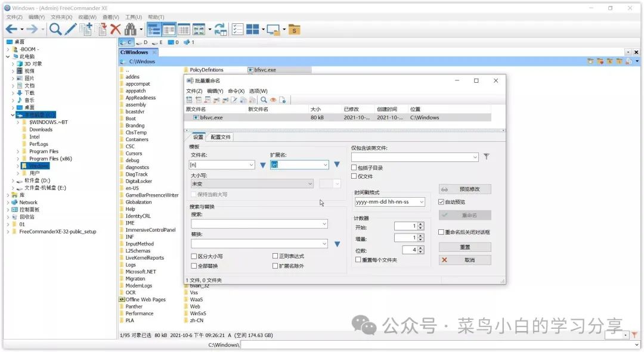Enable the 扩展名除外 checkbox
The height and width of the screenshot is (352, 644).
[x=275, y=266]
